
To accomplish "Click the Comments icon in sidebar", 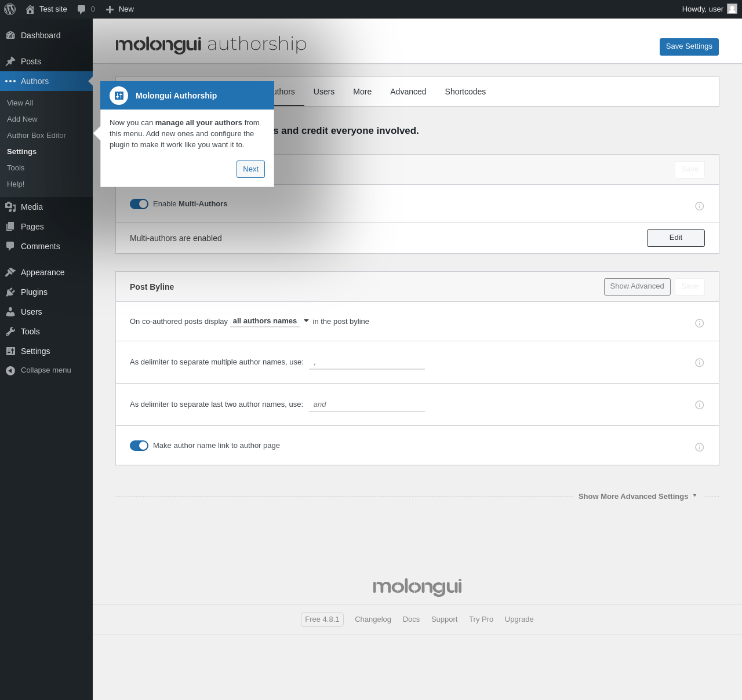I will (10, 246).
